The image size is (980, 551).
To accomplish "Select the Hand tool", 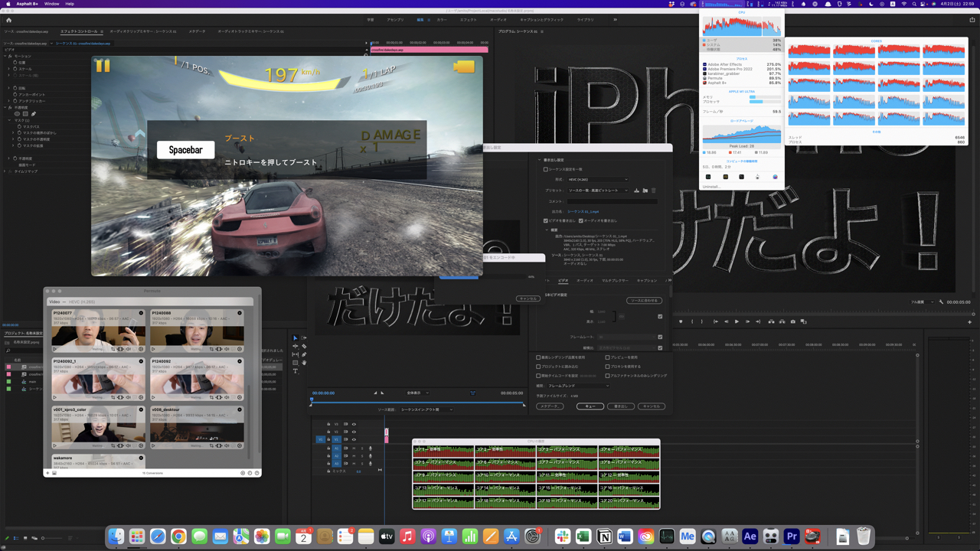I will (x=304, y=363).
